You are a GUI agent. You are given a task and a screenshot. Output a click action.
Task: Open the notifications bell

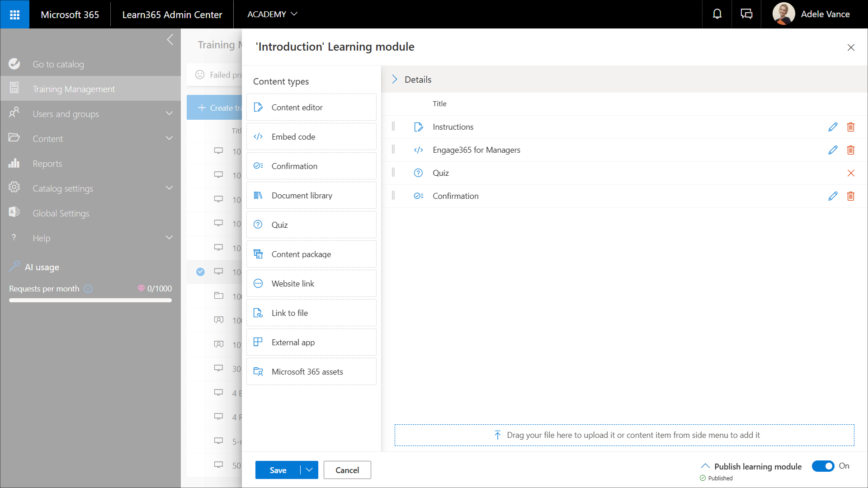coord(717,14)
